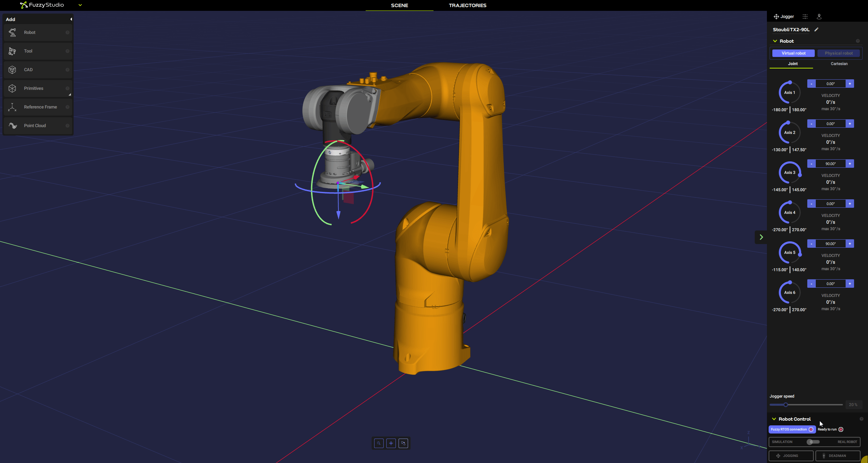Click the Point Cloud icon in Add panel

(13, 126)
